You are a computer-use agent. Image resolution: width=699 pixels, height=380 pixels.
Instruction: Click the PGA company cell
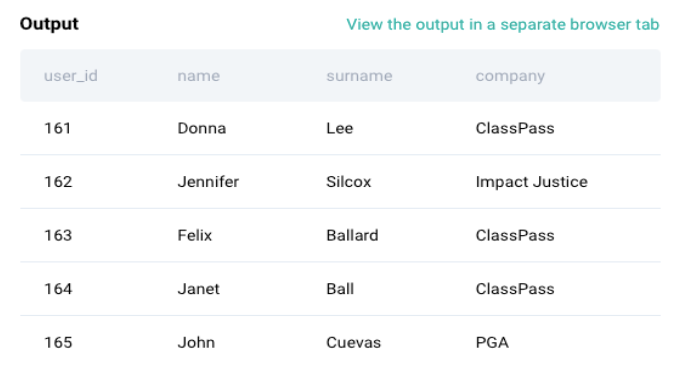(x=492, y=343)
